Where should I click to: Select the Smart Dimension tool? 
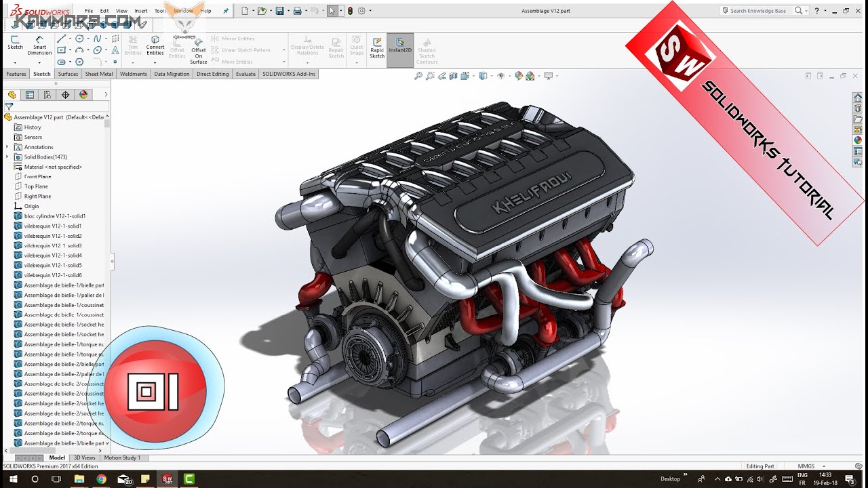pyautogui.click(x=39, y=46)
